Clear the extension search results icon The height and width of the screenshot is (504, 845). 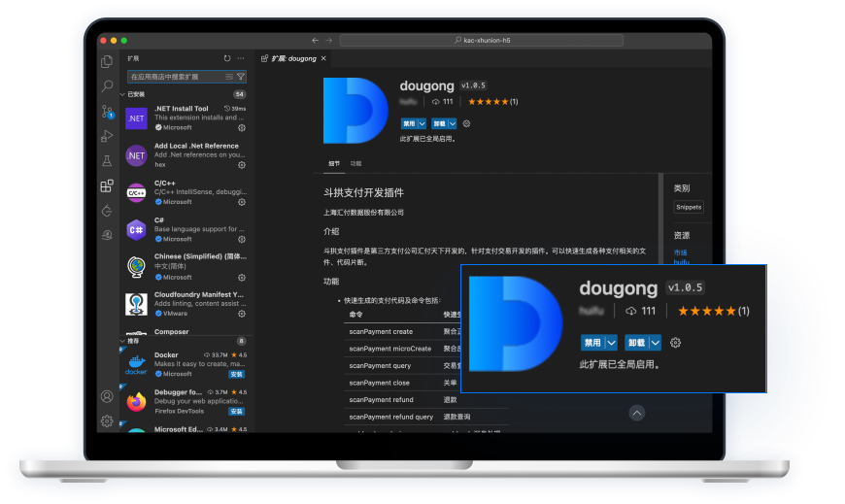pos(229,77)
